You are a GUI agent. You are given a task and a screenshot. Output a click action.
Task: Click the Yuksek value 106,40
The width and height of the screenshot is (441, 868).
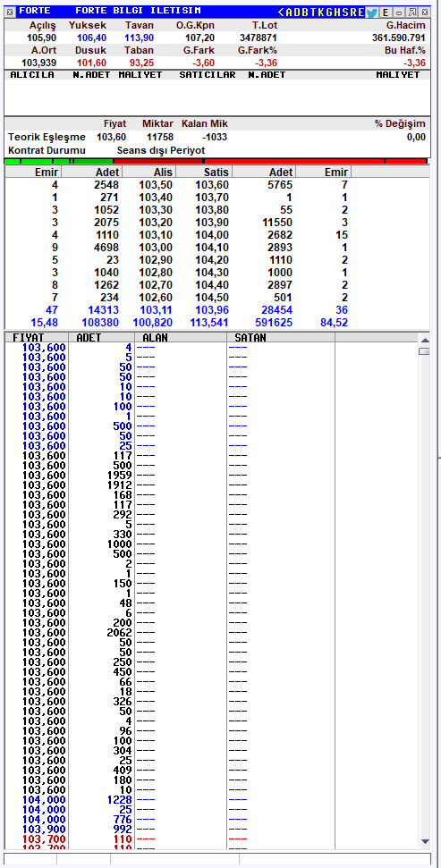coord(92,38)
